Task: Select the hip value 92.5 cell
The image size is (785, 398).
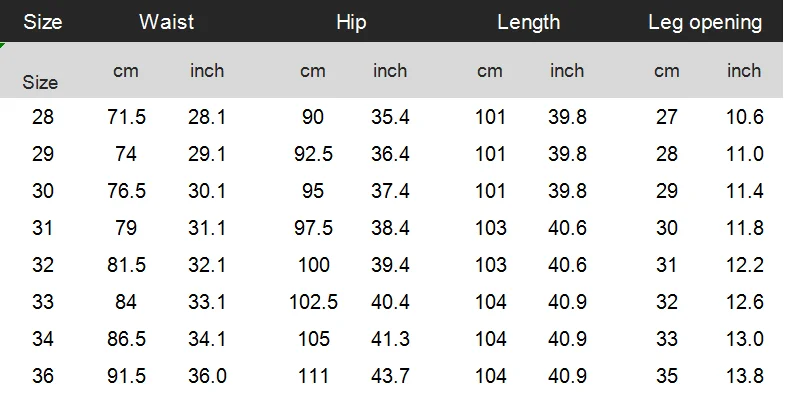Action: pyautogui.click(x=313, y=154)
